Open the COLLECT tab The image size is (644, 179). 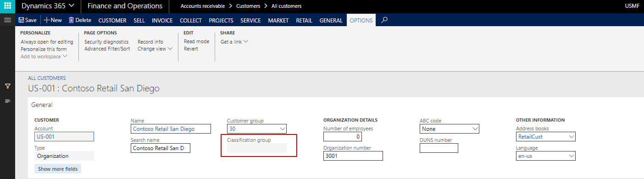[x=191, y=20]
